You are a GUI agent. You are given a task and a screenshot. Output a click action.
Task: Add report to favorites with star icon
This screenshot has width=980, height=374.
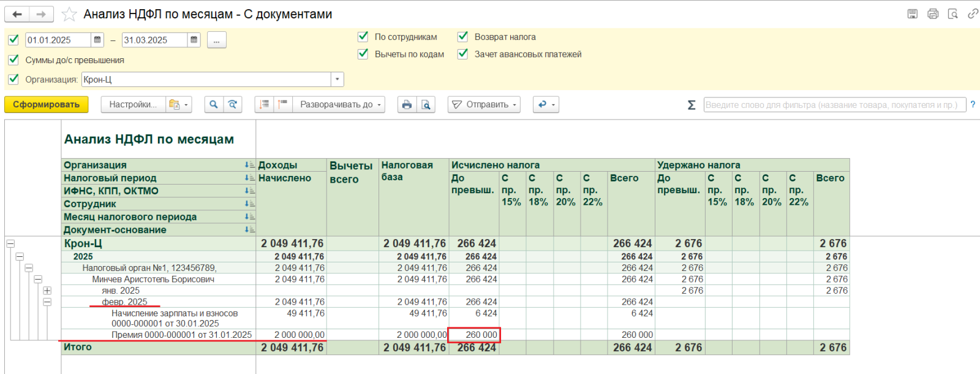pos(69,14)
